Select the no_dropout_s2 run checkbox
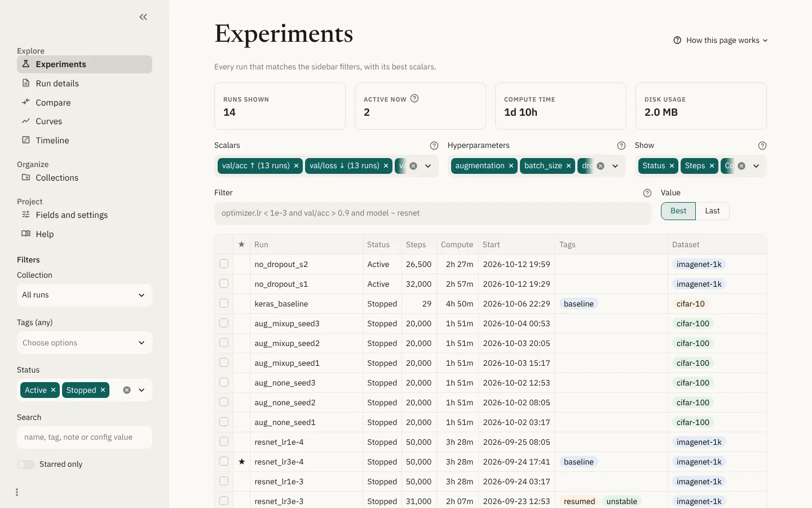This screenshot has height=508, width=812. click(224, 264)
